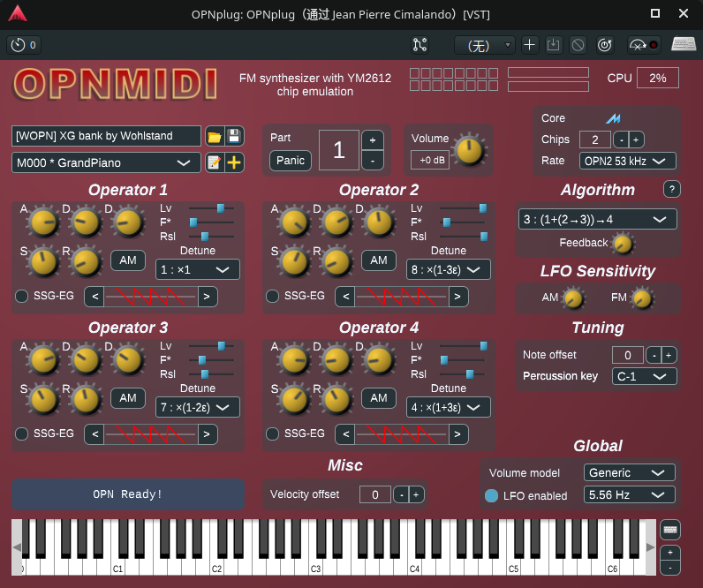
Task: Open Operator 3 Detune dropdown 7 : ×(1-2ε)
Action: click(198, 407)
